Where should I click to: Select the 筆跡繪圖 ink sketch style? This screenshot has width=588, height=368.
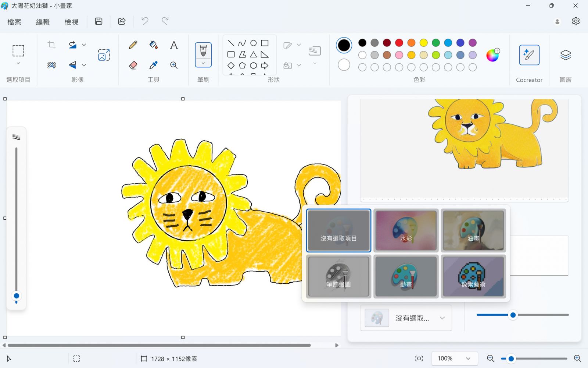point(338,276)
